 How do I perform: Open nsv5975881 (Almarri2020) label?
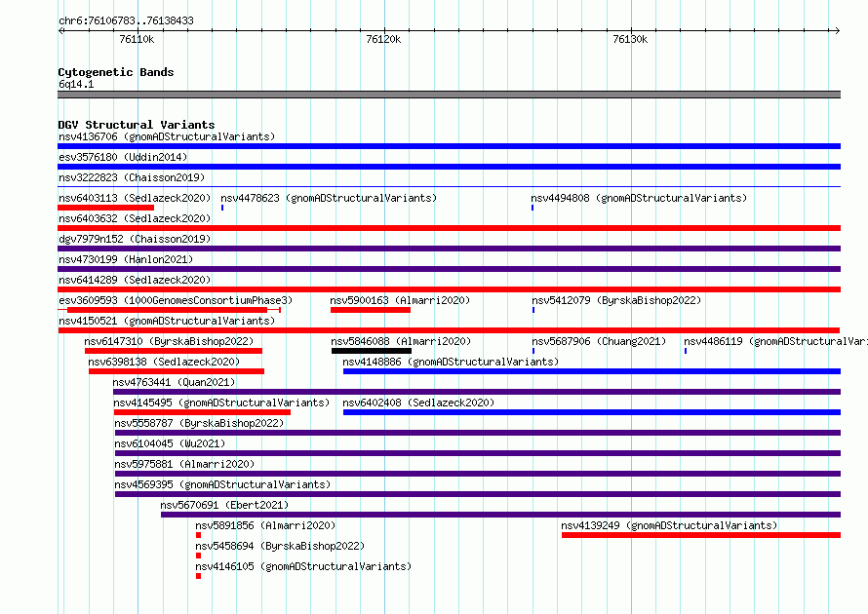184,464
